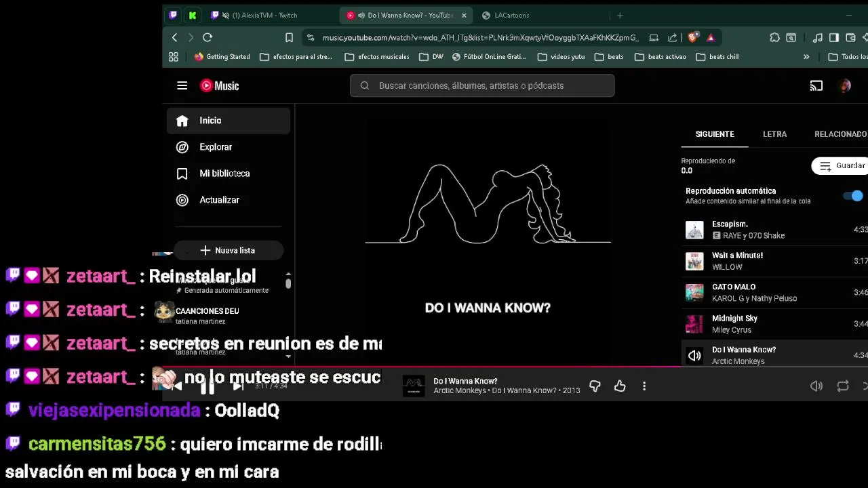Click the sidebar playlist scrollbar
This screenshot has width=868, height=488.
(288, 283)
